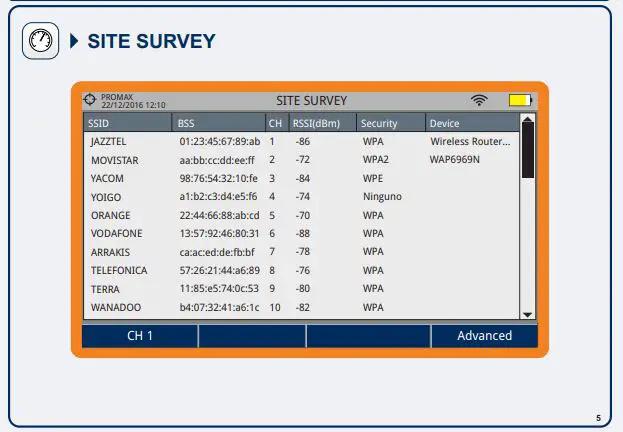
Task: Click the WAP6969N device cell
Action: tap(455, 160)
